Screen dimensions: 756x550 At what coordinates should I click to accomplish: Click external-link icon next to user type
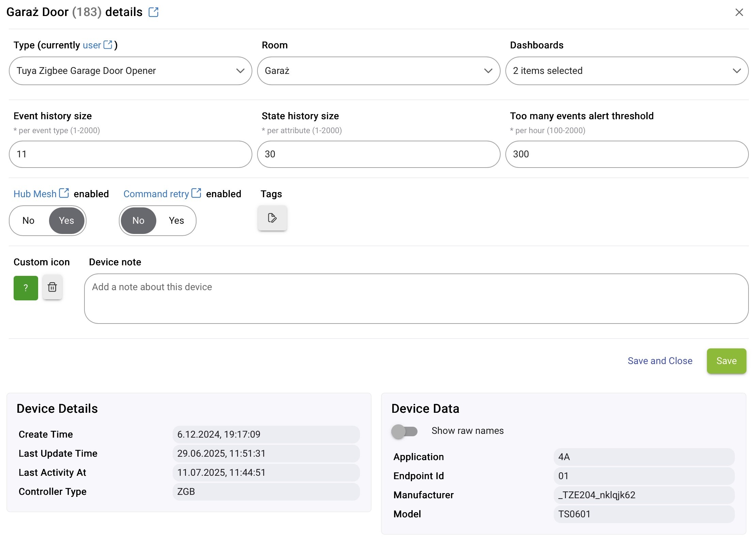[x=108, y=45]
